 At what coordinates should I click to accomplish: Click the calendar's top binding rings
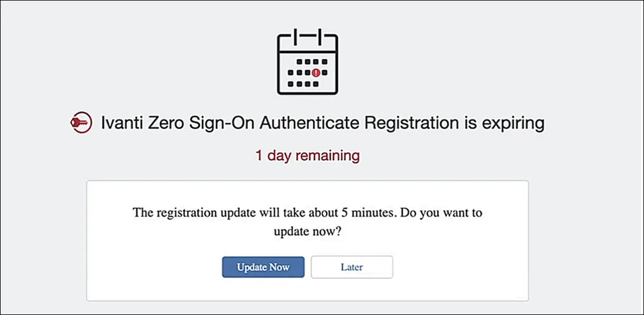click(307, 36)
